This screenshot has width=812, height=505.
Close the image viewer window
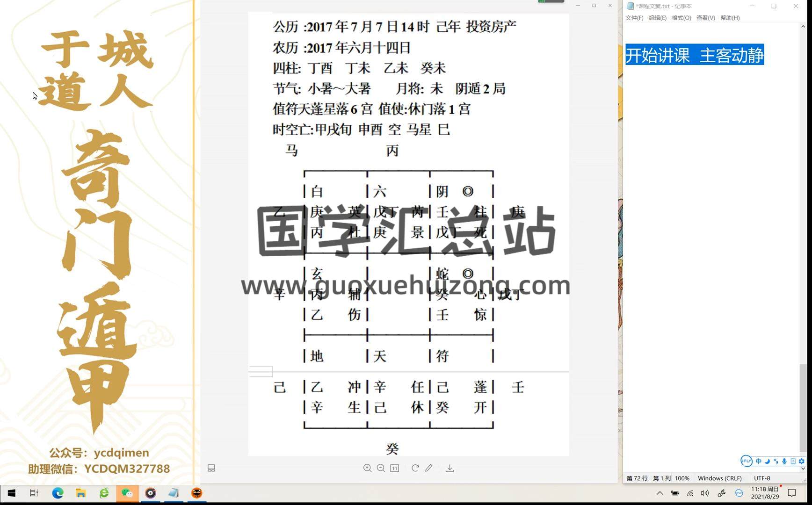tap(610, 6)
